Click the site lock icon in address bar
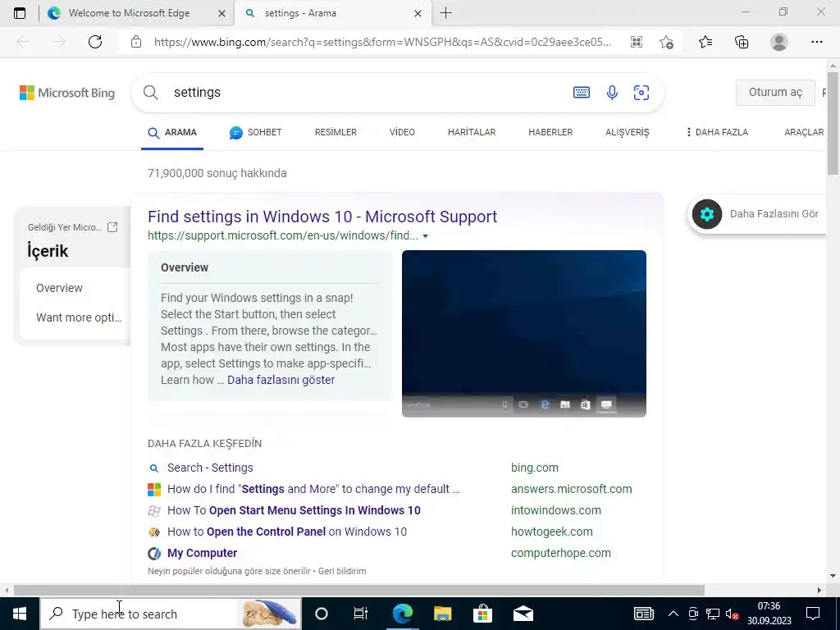This screenshot has height=630, width=840. click(136, 42)
